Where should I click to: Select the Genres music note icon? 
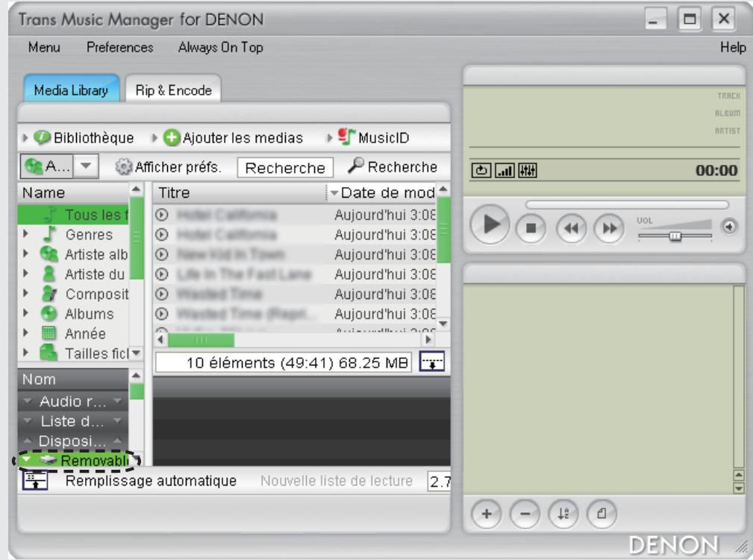(49, 234)
